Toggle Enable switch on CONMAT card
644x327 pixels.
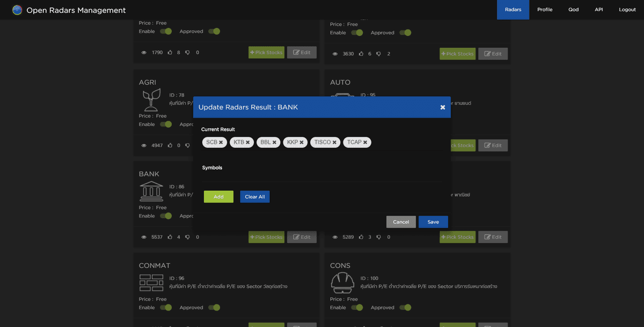(166, 308)
